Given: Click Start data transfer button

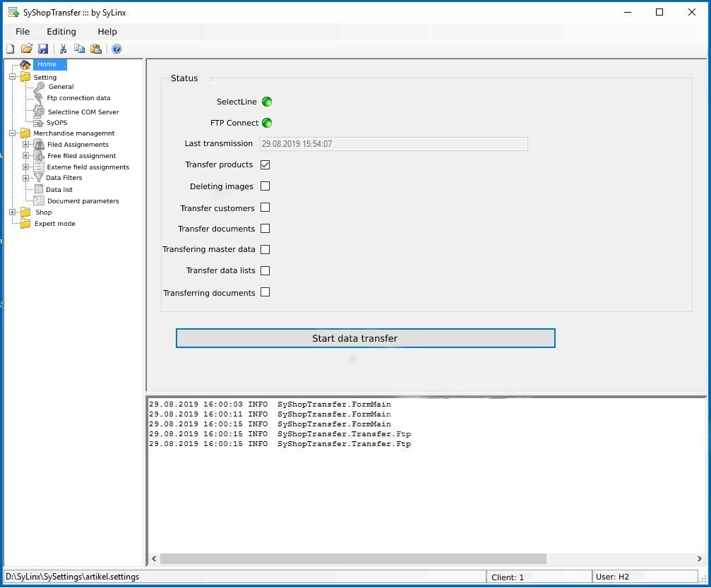Looking at the screenshot, I should coord(366,338).
